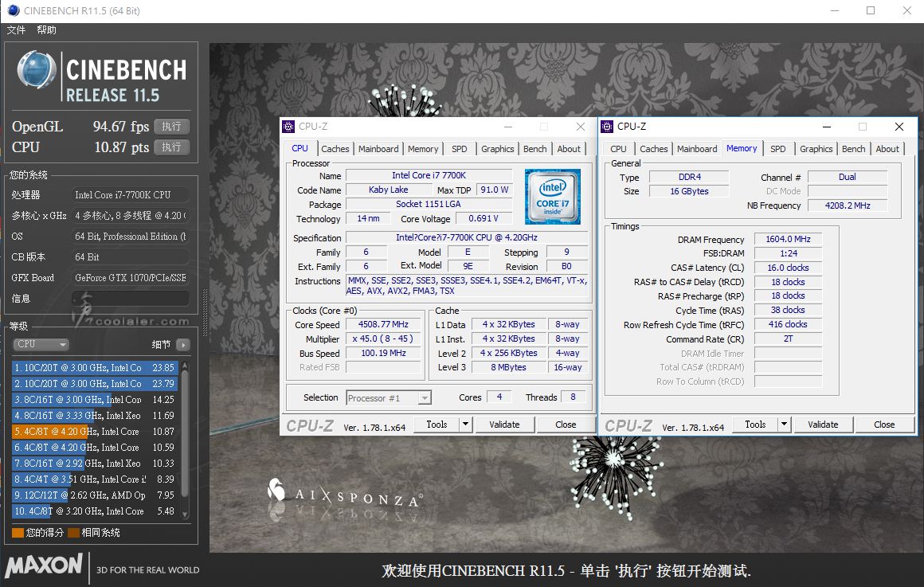
Task: Click the Cinebench globe logo icon
Action: click(x=36, y=70)
